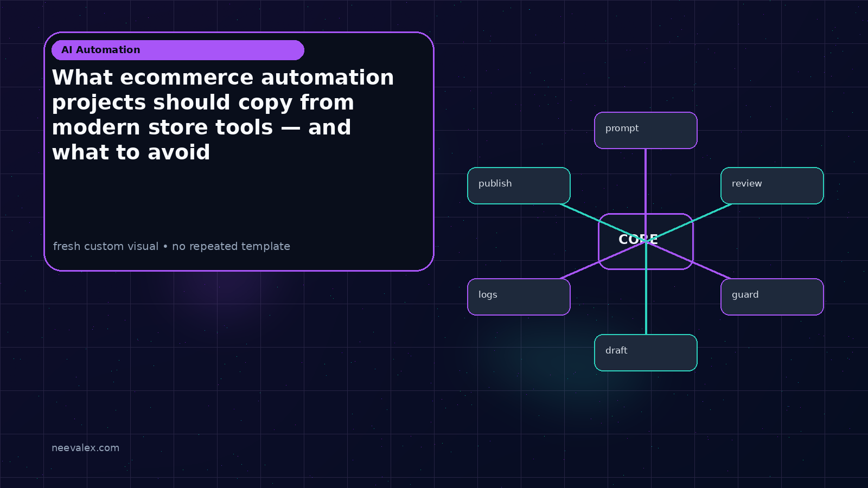This screenshot has height=488, width=868.
Task: Click the text 'fresh custom visual • no repeated template'
Action: click(x=171, y=246)
